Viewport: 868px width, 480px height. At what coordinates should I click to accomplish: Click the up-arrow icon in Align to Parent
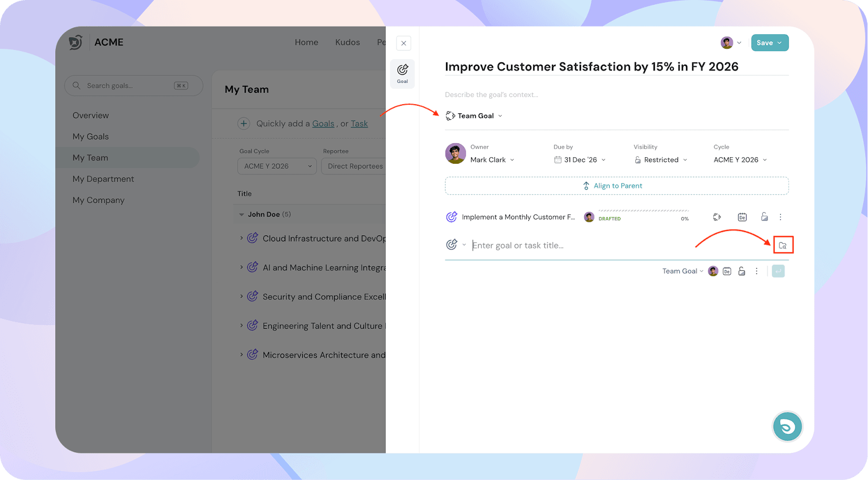click(x=586, y=186)
